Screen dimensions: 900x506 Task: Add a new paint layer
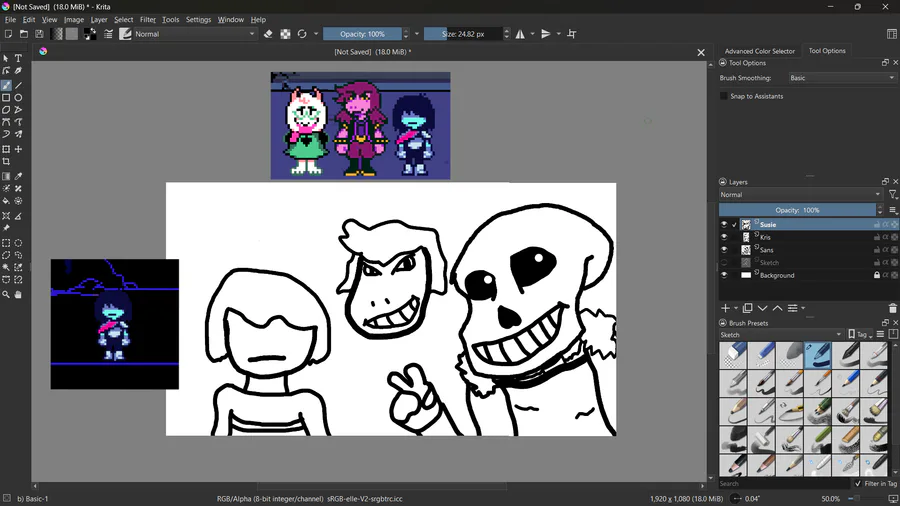[725, 309]
